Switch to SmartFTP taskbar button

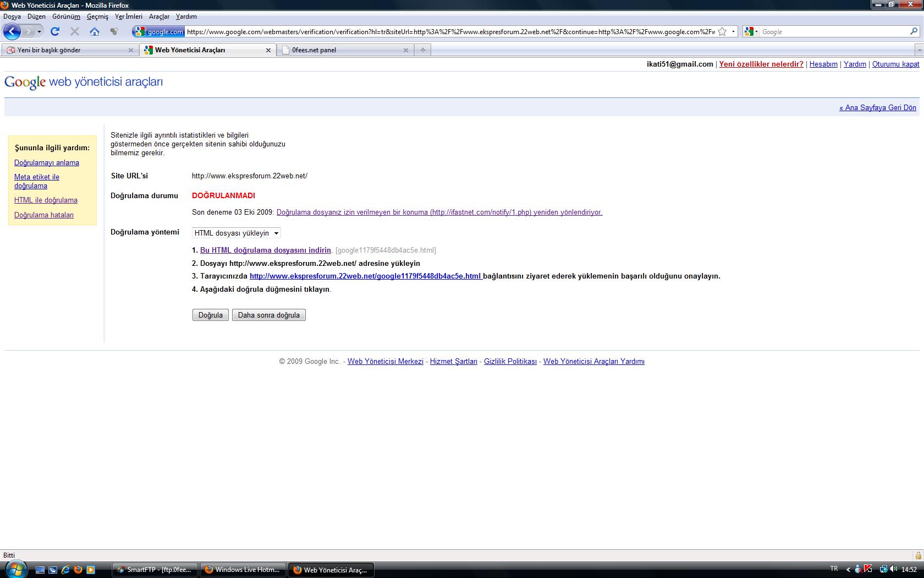pos(156,570)
